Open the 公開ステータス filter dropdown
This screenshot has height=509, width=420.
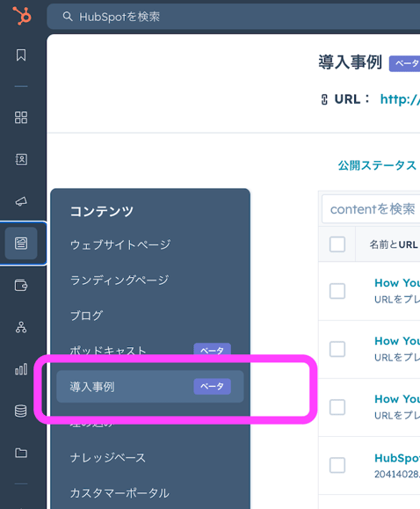pyautogui.click(x=377, y=165)
